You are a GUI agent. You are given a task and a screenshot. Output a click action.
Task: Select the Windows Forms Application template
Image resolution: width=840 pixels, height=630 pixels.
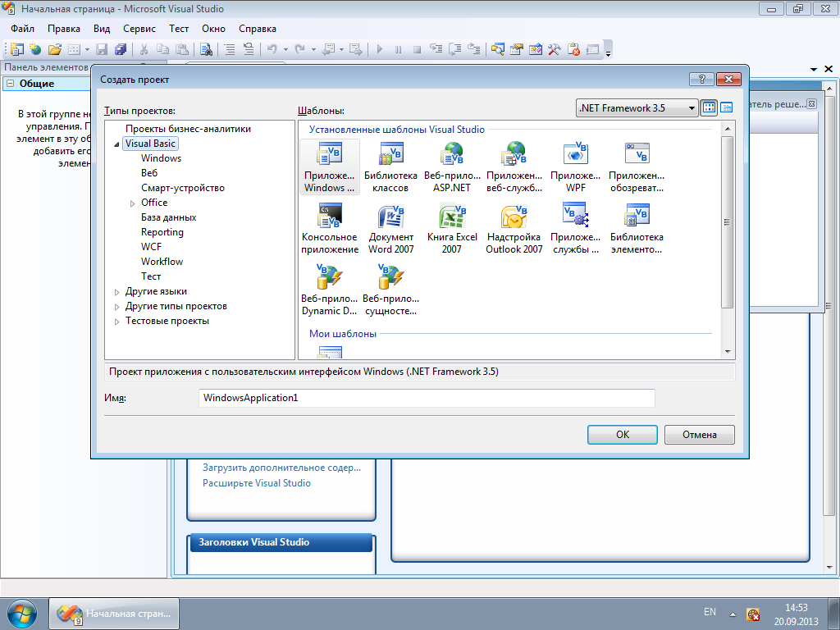point(330,167)
